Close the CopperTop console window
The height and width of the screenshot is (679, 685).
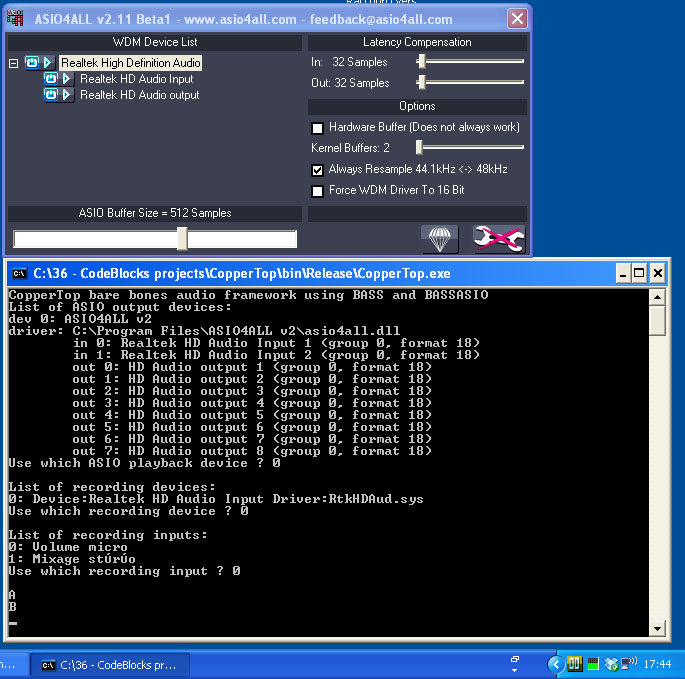pos(658,274)
